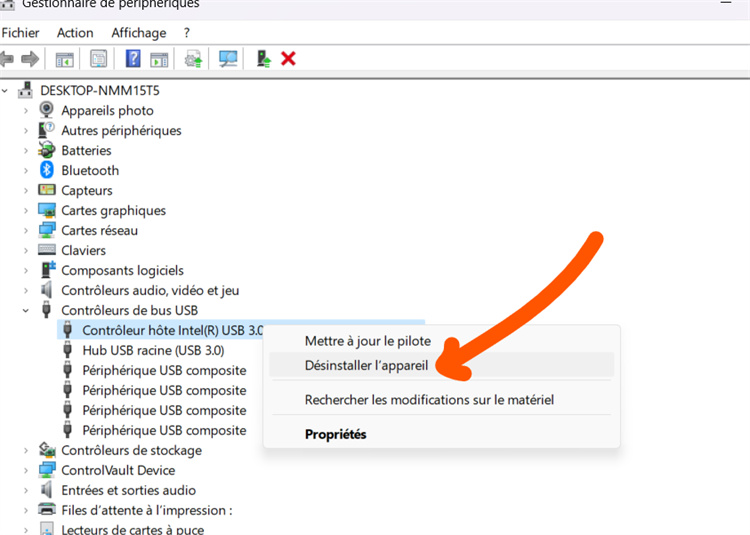Click the Back arrow in the toolbar
This screenshot has height=535, width=750.
pos(7,59)
